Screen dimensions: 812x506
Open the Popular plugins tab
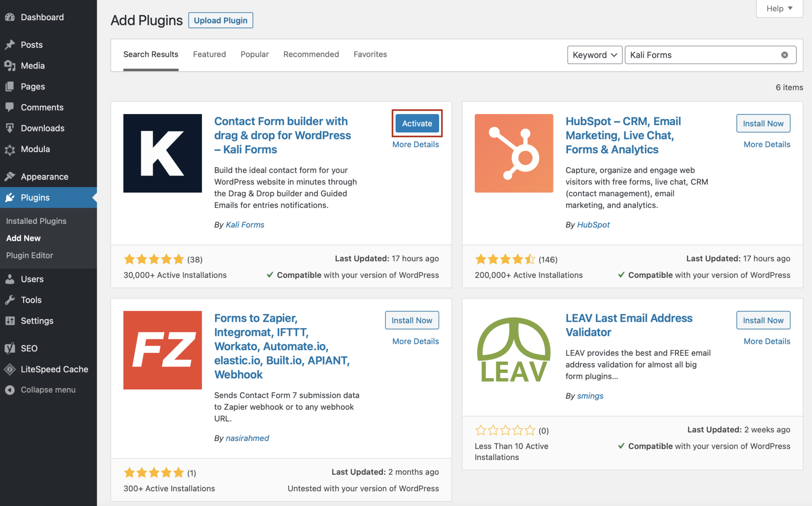click(255, 54)
